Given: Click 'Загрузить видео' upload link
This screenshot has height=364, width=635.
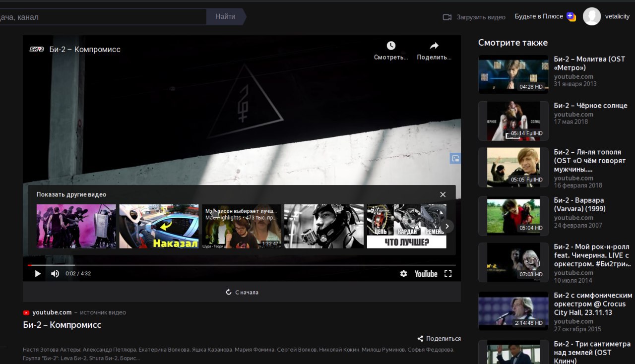Looking at the screenshot, I should [481, 17].
